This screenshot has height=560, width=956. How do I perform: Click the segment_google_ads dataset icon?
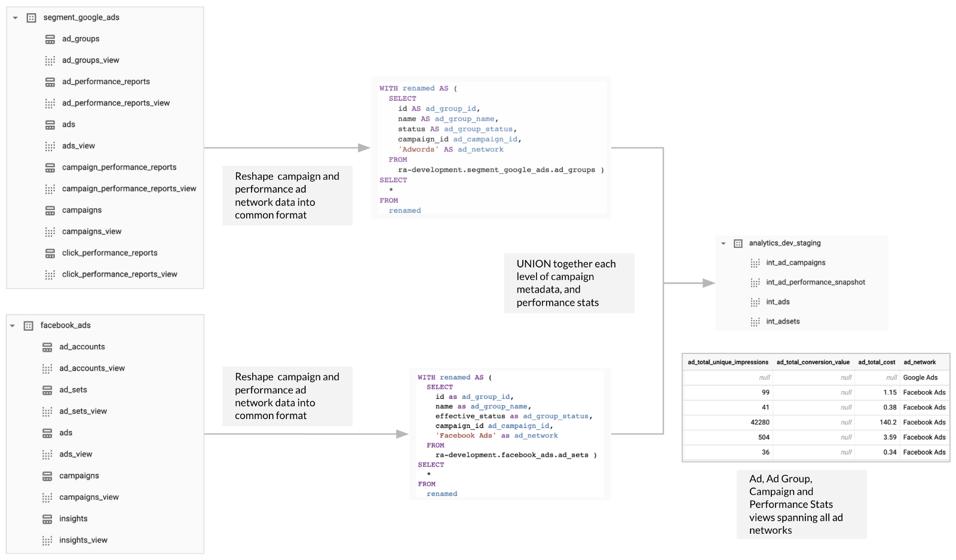[x=31, y=18]
